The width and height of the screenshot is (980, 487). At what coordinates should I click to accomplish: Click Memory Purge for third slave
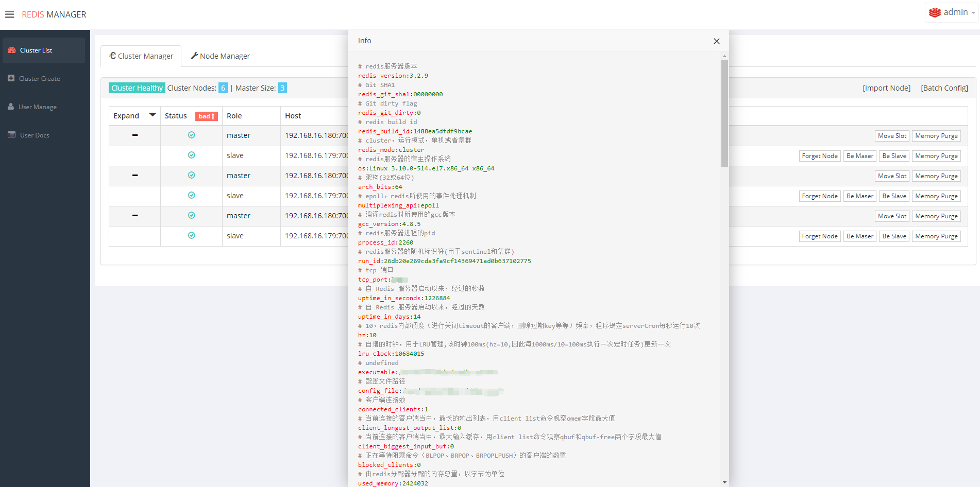[936, 236]
